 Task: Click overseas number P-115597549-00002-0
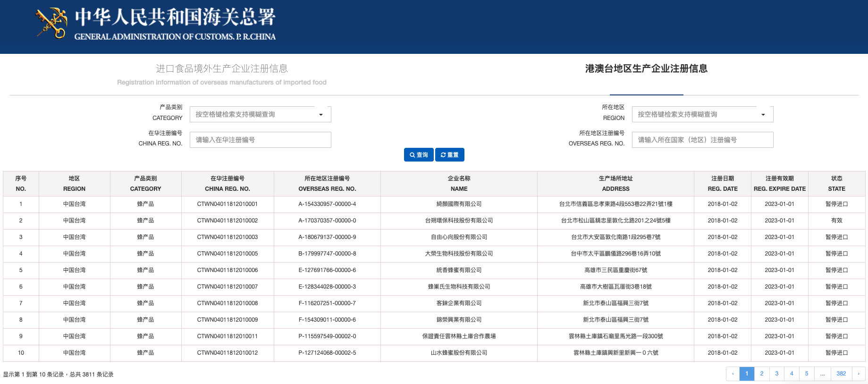pyautogui.click(x=327, y=336)
